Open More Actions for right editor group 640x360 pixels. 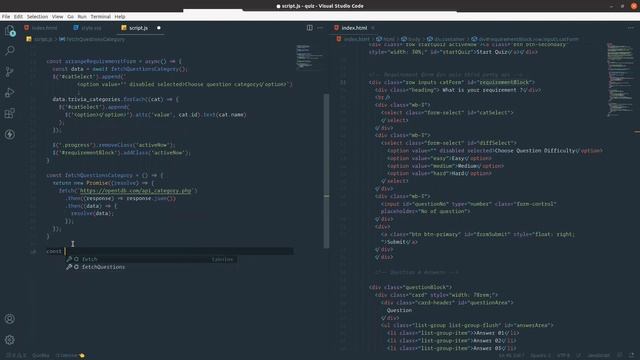631,28
